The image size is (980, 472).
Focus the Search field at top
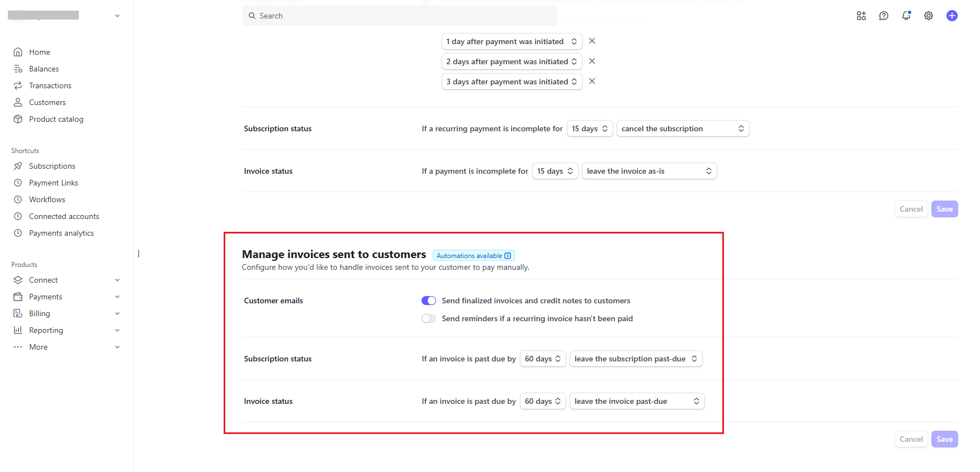[399, 16]
